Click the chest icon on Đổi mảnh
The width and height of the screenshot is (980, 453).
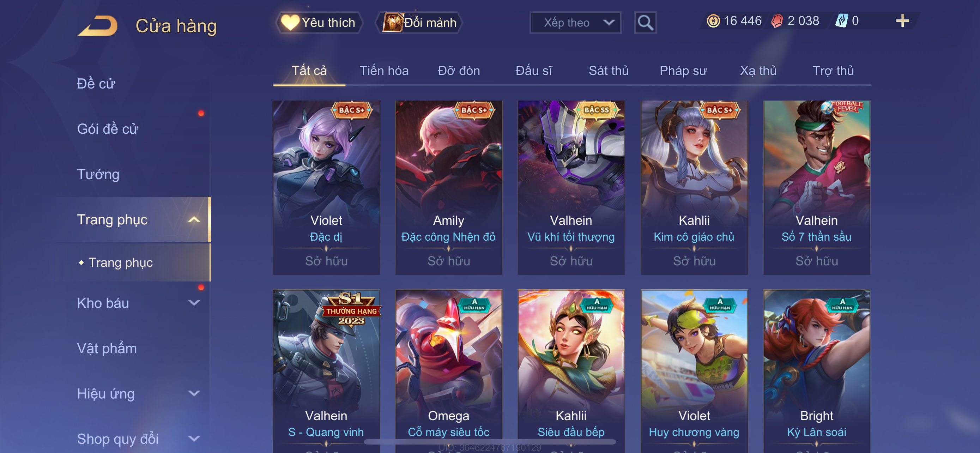click(393, 23)
